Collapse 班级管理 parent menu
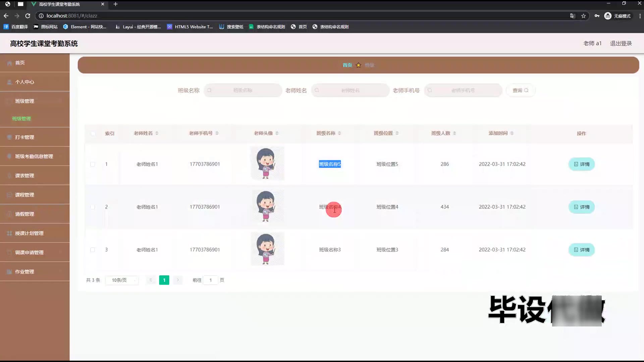This screenshot has width=644, height=362. tap(35, 101)
